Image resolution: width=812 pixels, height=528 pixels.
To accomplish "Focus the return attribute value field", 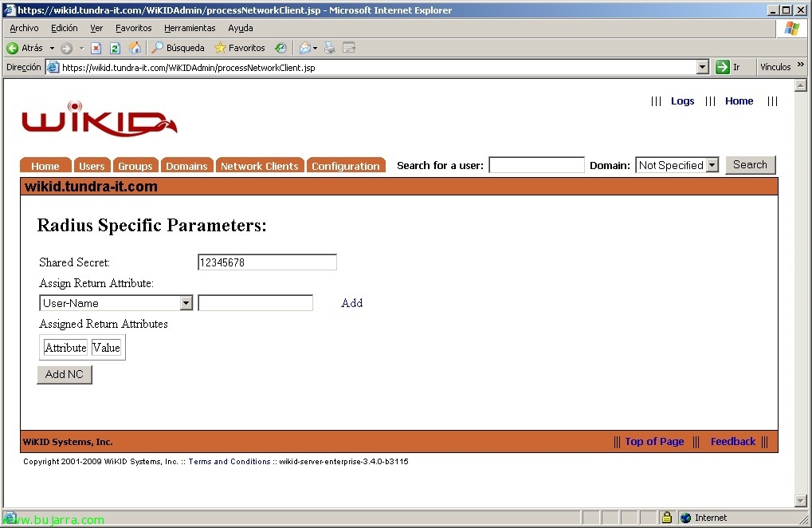I will (255, 303).
